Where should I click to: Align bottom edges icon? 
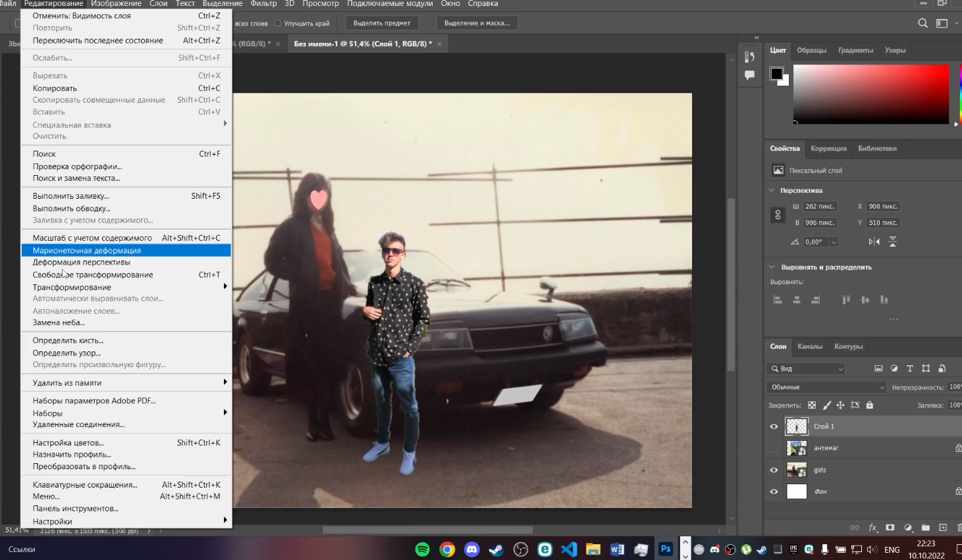(884, 300)
